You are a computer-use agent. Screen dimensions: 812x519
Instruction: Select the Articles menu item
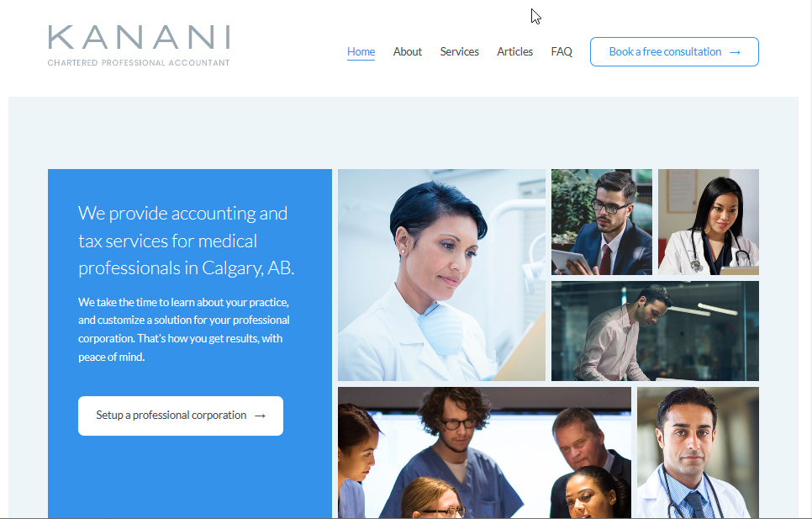pyautogui.click(x=514, y=52)
